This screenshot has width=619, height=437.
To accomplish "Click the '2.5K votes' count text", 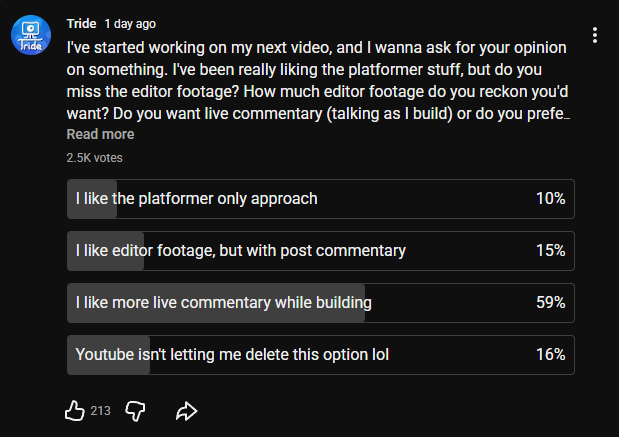I will point(94,158).
